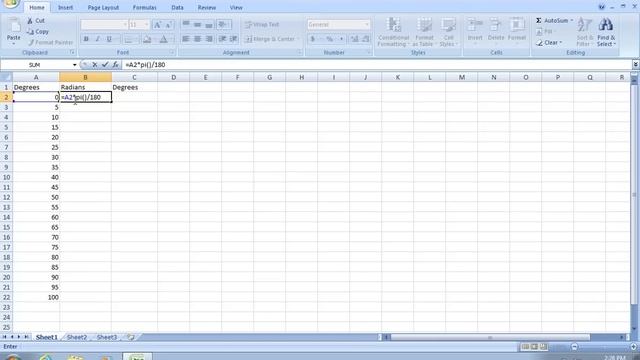The height and width of the screenshot is (360, 640).
Task: Open the Name Box dropdown arrow
Action: click(74, 65)
